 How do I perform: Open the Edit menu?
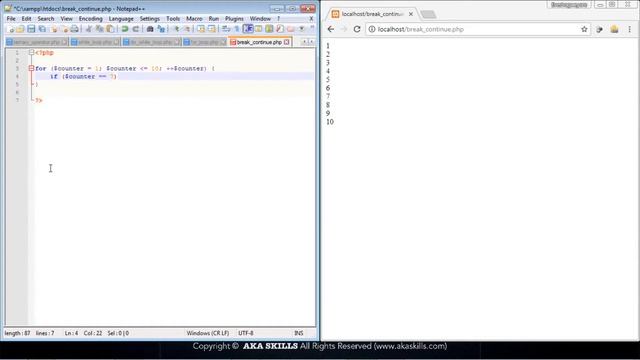27,19
